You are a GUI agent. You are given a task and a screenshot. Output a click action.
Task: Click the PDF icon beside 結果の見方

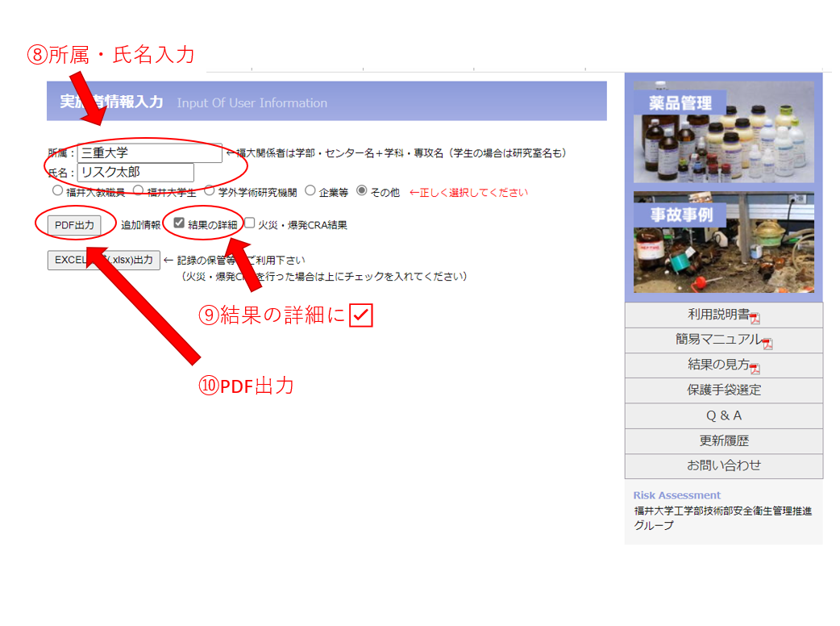click(755, 369)
